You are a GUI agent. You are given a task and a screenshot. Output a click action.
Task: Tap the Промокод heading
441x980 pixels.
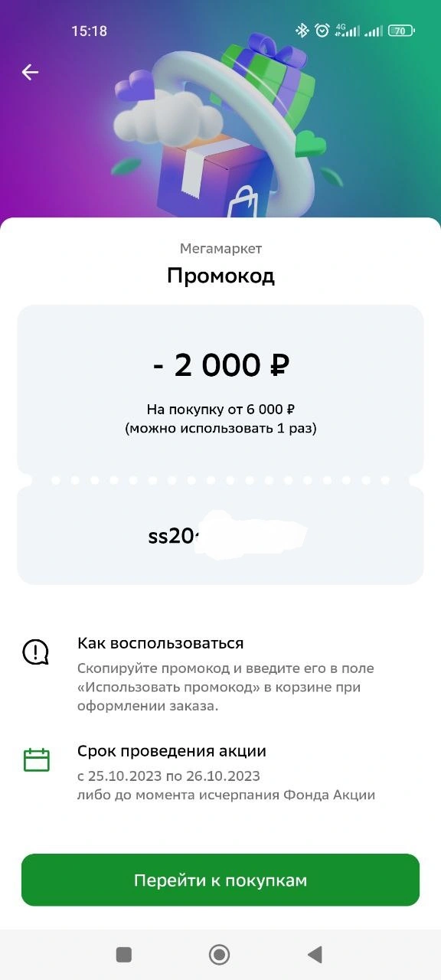pyautogui.click(x=220, y=276)
